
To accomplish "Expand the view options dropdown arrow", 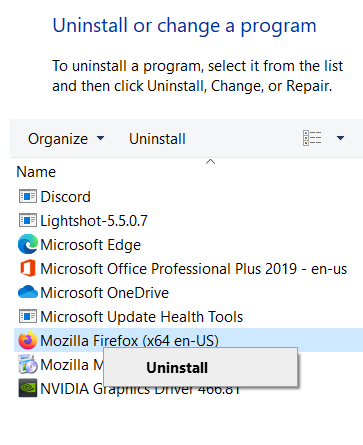I will (x=340, y=138).
